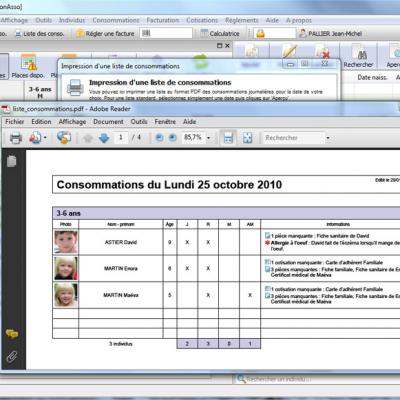This screenshot has width=400, height=400.
Task: Open Règlements menu in the main window
Action: [242, 20]
